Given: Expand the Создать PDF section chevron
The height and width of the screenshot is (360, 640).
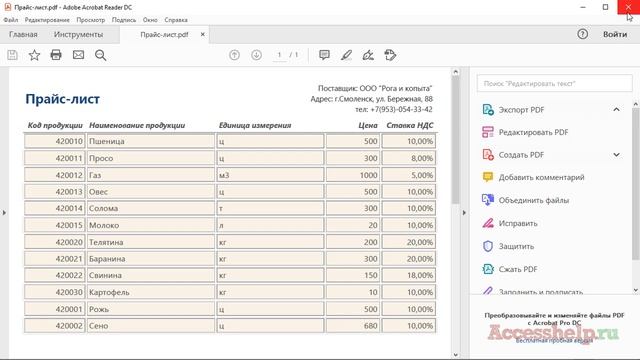Looking at the screenshot, I should point(616,155).
